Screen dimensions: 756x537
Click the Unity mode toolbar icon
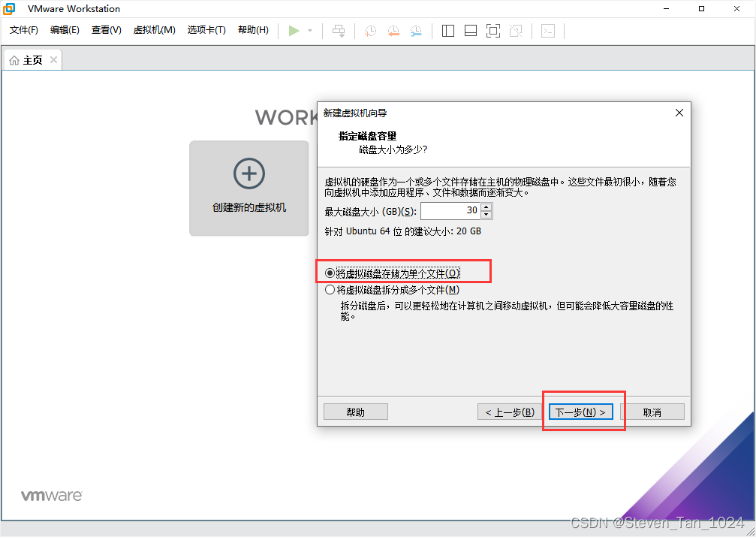(x=516, y=31)
